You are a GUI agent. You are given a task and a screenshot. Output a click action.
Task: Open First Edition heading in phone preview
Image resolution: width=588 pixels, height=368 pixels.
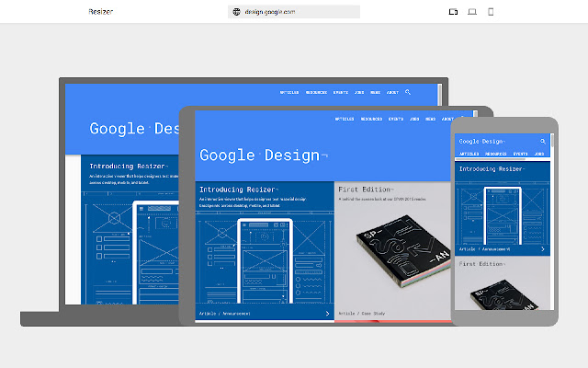pyautogui.click(x=481, y=264)
